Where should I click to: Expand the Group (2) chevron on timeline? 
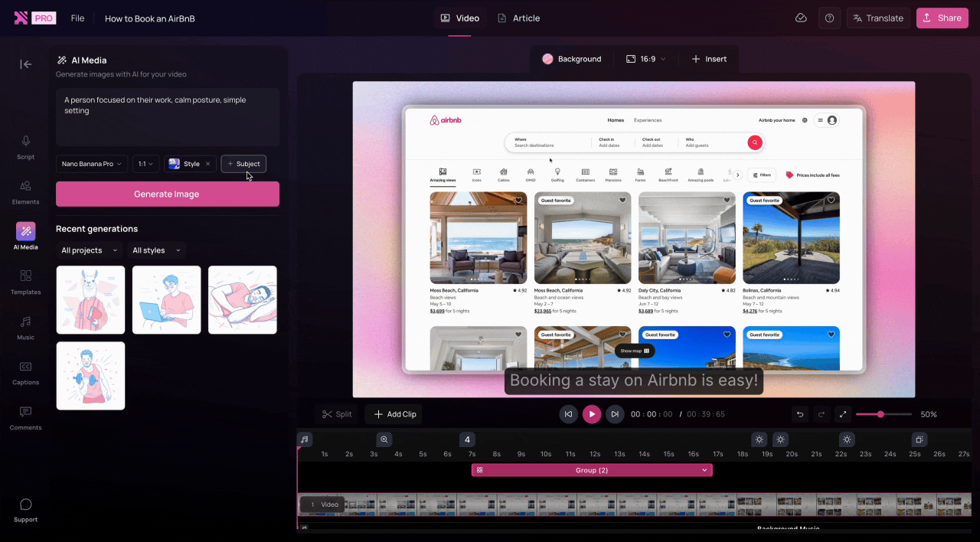pos(704,470)
